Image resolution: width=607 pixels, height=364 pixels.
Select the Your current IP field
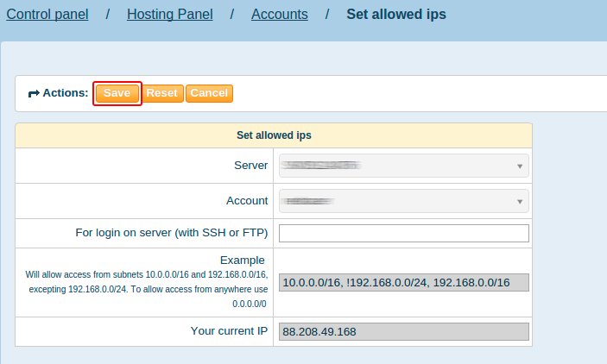click(402, 332)
